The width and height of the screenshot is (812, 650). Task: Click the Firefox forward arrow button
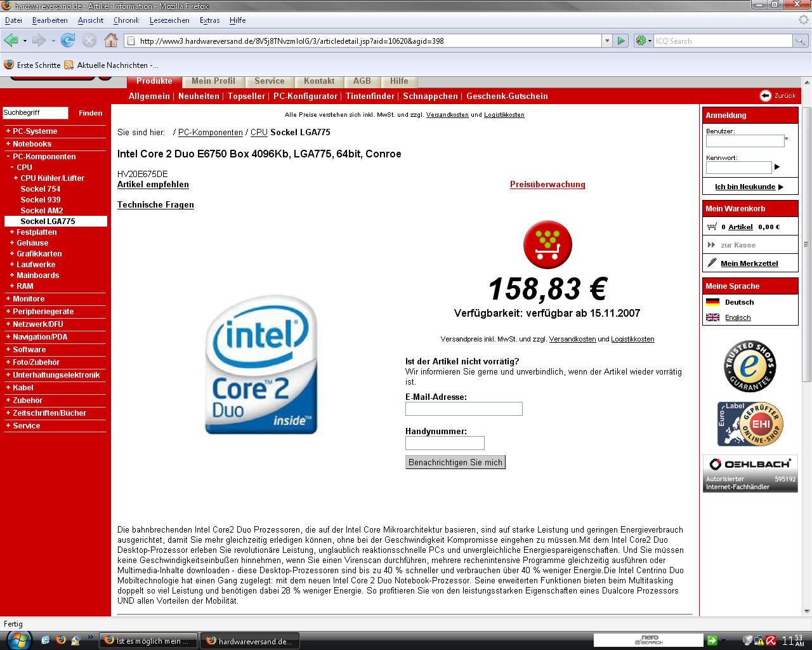(x=39, y=41)
